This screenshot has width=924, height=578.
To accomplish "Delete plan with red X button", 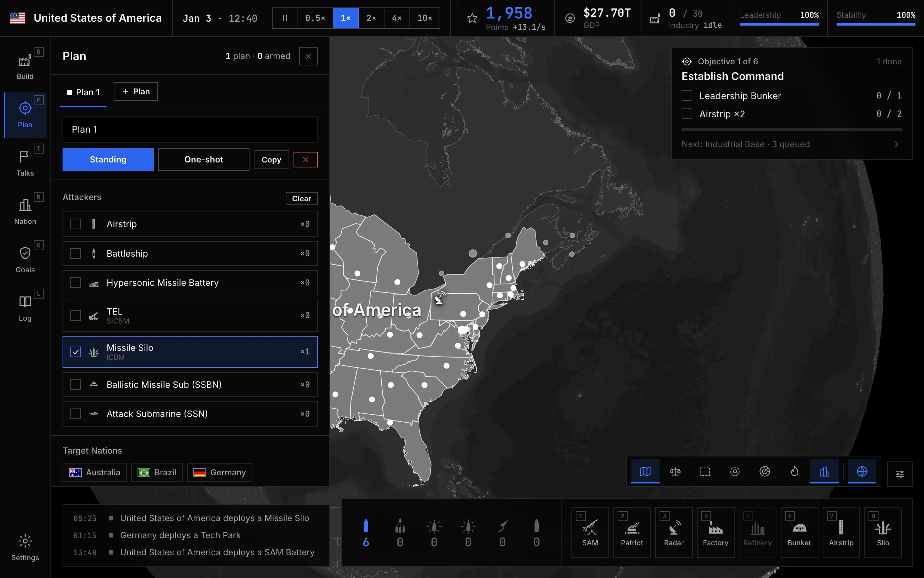I will 305,159.
